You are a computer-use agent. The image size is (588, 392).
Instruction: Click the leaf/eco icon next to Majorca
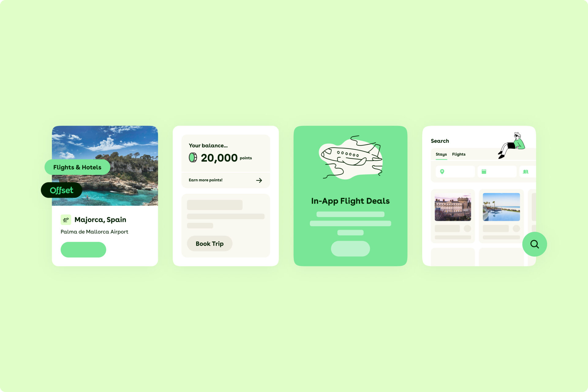66,219
